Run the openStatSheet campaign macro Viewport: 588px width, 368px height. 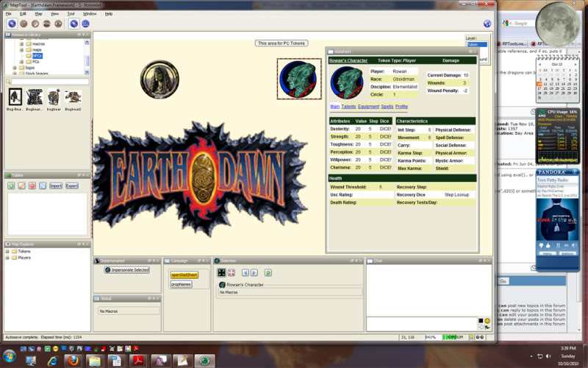184,275
